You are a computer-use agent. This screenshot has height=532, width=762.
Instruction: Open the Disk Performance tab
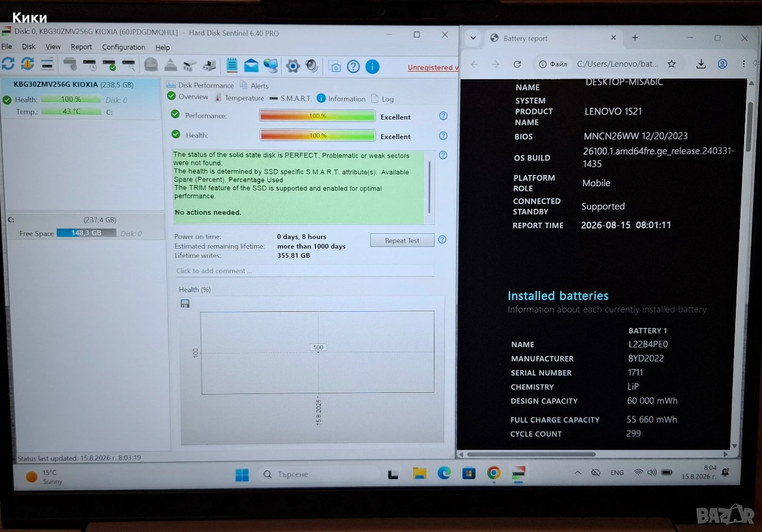pyautogui.click(x=200, y=85)
